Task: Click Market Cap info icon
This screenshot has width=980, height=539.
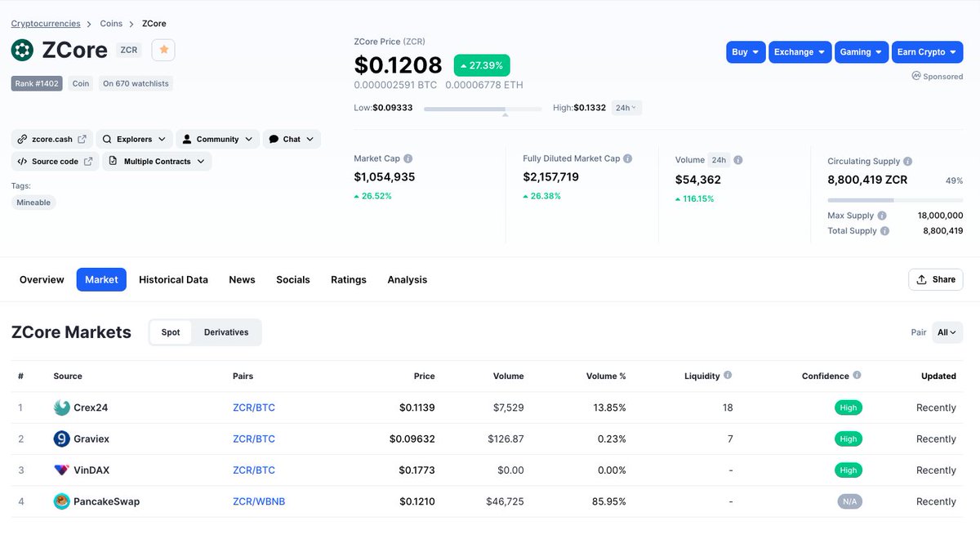Action: pyautogui.click(x=408, y=158)
